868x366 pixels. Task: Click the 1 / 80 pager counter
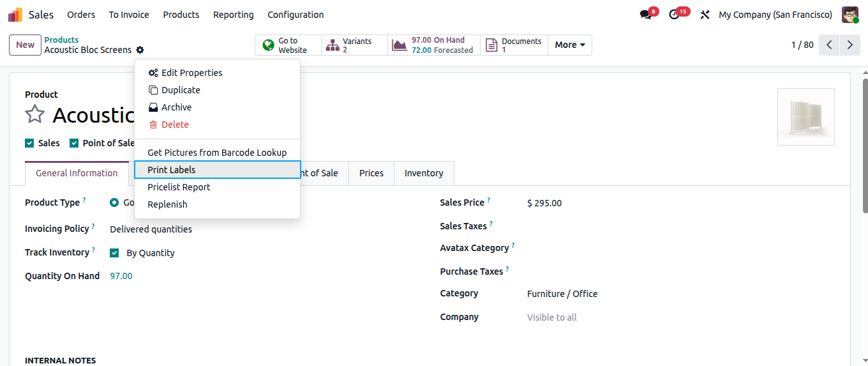point(802,45)
